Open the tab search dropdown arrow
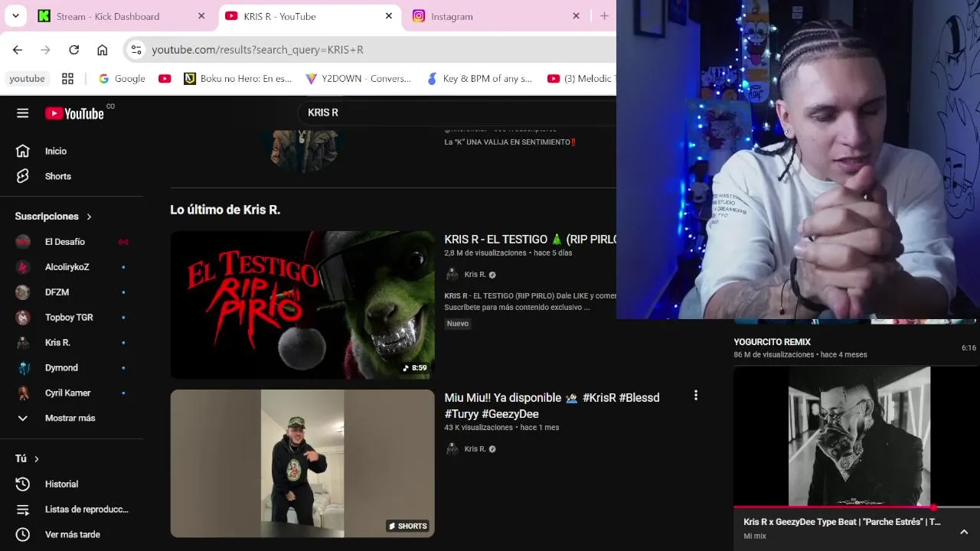The height and width of the screenshot is (551, 980). point(15,15)
